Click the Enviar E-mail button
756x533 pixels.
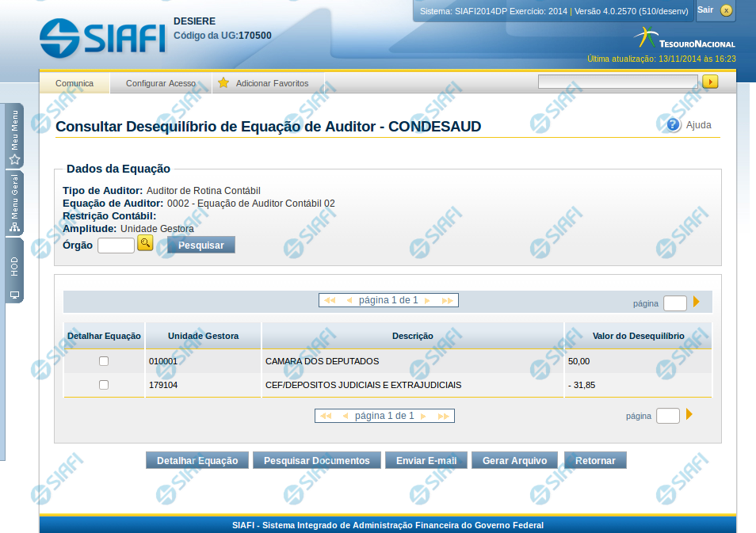tap(426, 460)
